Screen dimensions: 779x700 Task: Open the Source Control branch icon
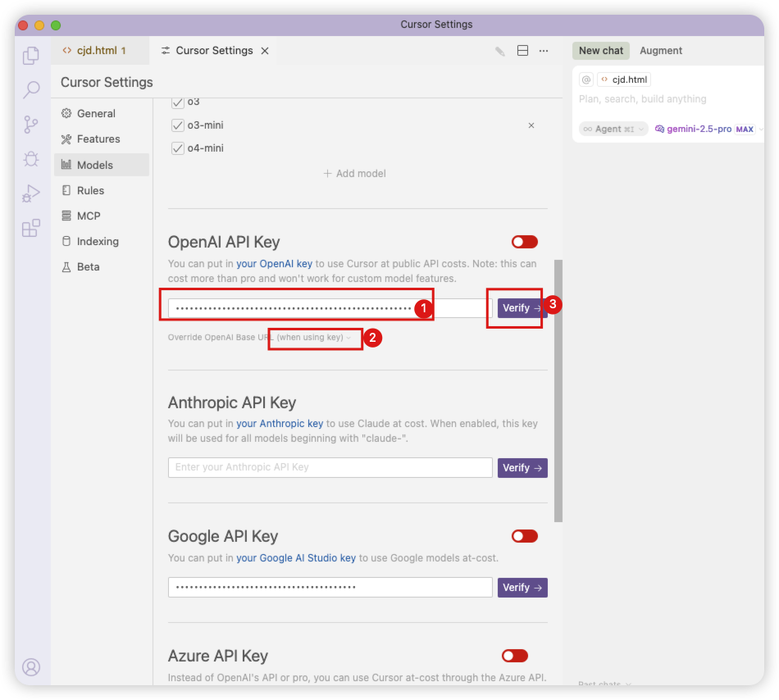[31, 125]
